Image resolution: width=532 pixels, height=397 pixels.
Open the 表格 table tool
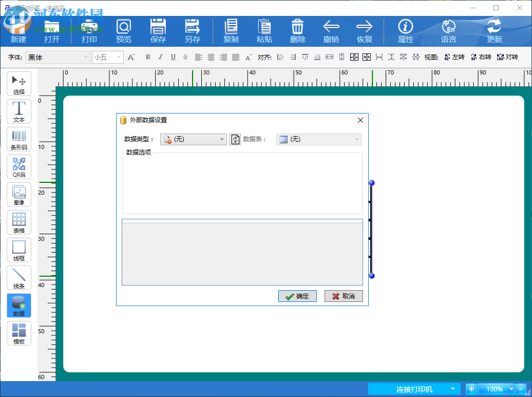point(19,222)
